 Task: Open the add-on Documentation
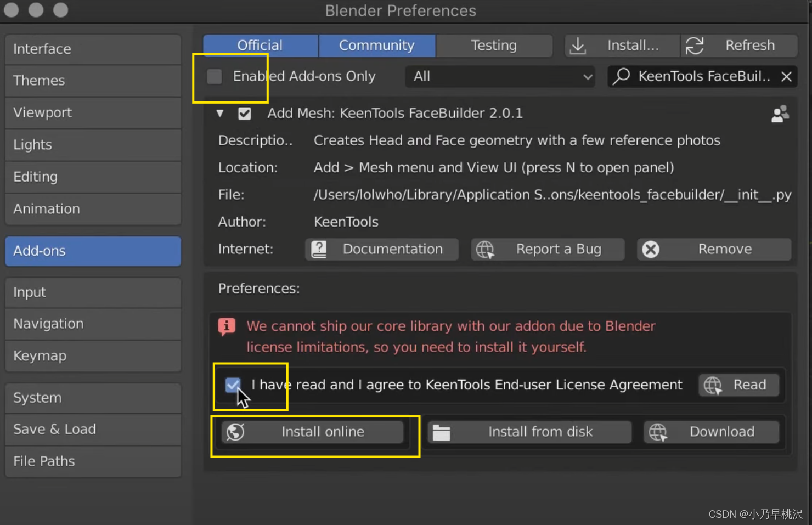point(382,249)
